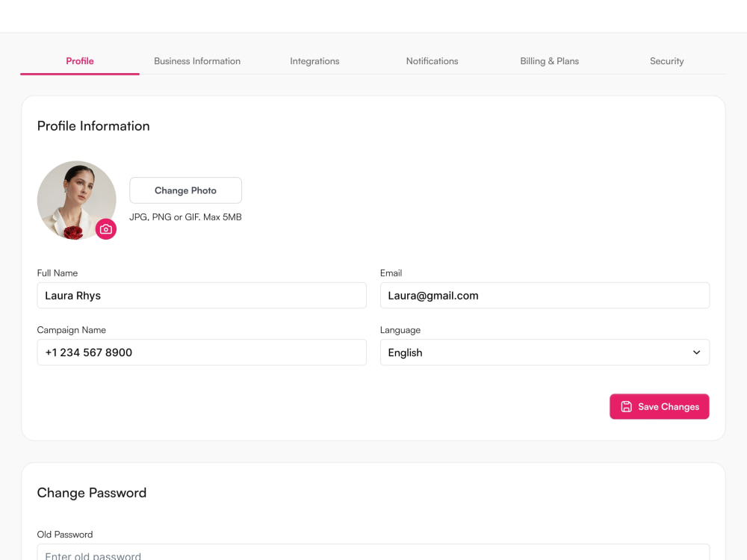
Task: Click the Campaign Name label
Action: pos(72,330)
